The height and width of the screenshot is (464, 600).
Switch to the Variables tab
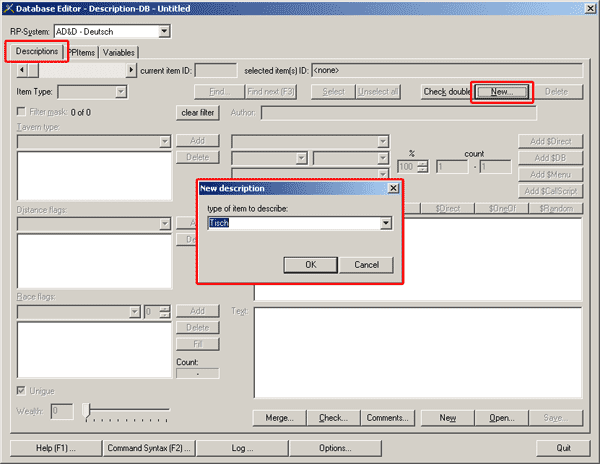click(x=118, y=52)
